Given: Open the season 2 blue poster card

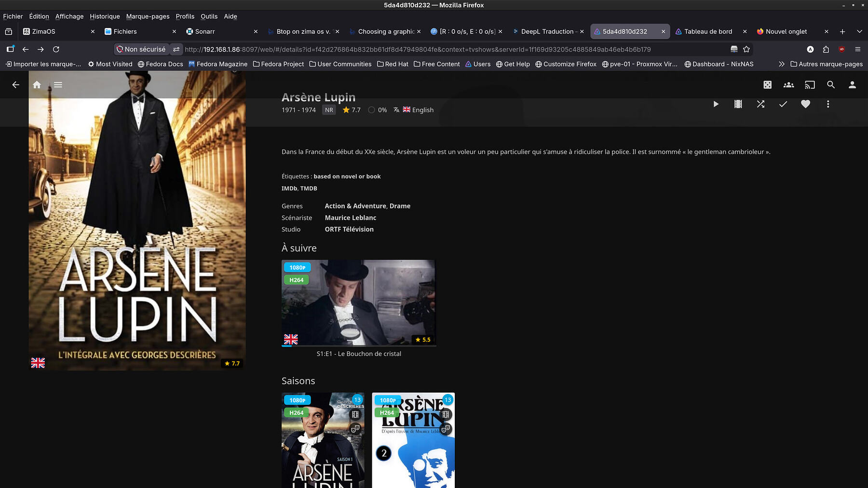Looking at the screenshot, I should click(x=413, y=440).
